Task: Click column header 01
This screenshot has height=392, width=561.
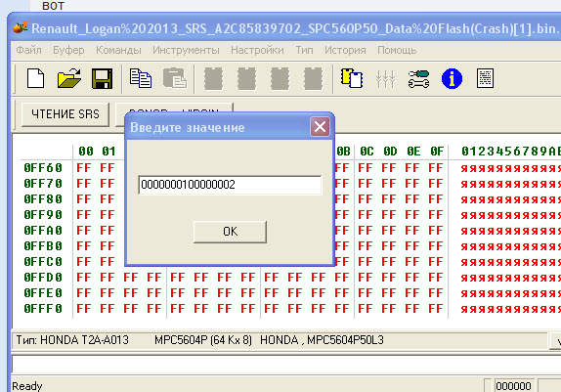Action: point(108,152)
